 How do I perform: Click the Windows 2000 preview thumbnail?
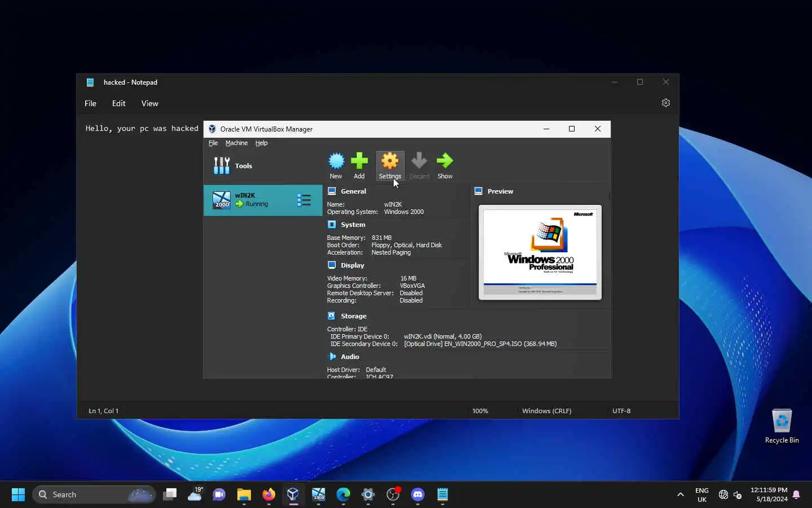pos(540,252)
